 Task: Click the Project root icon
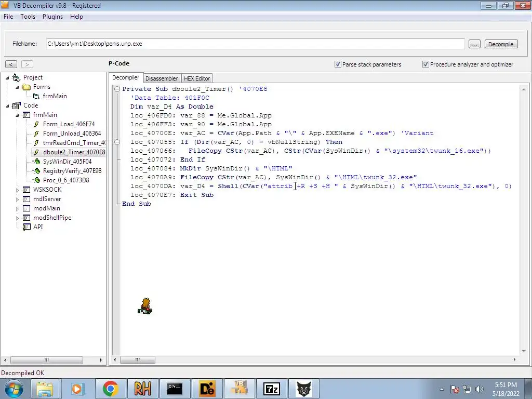coord(16,78)
